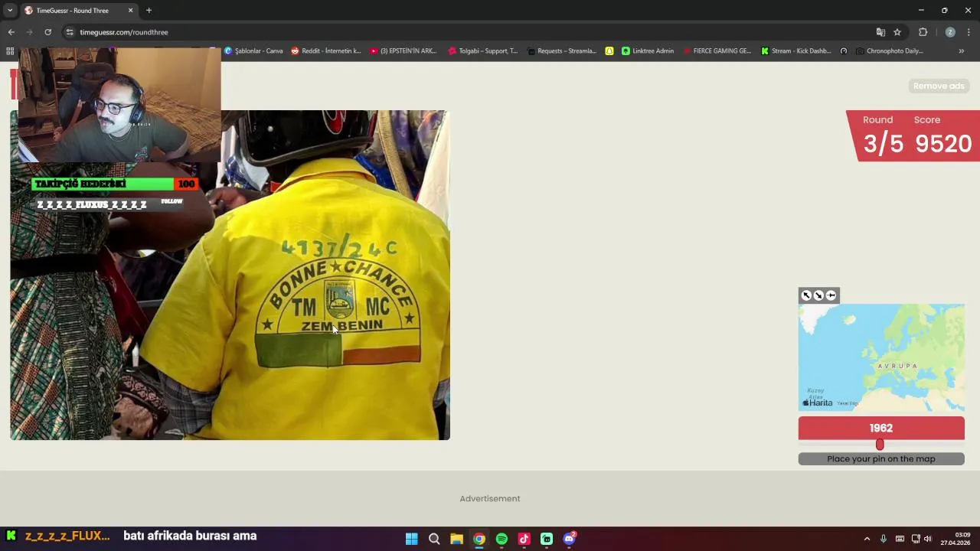
Task: Open the site information icon in address bar
Action: [x=70, y=32]
